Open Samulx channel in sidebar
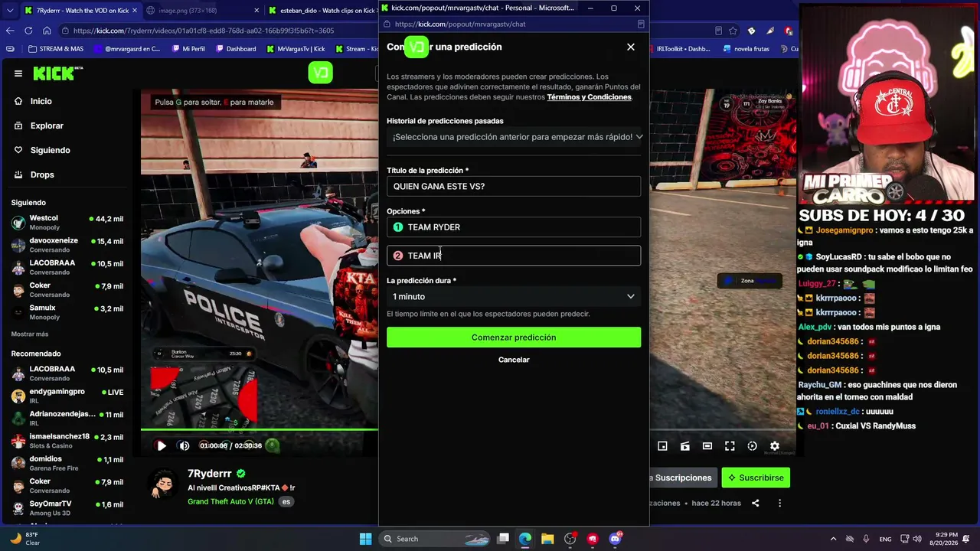This screenshot has height=551, width=980. click(67, 312)
